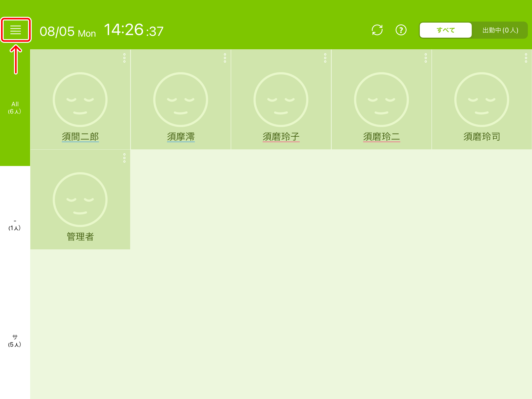
Task: Open the hamburger navigation menu
Action: click(16, 29)
